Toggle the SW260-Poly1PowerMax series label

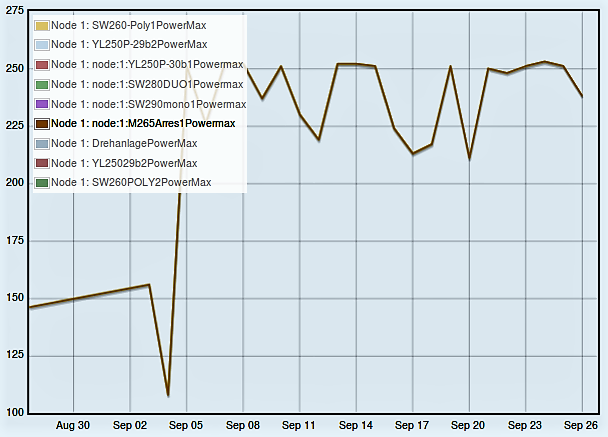pos(129,25)
